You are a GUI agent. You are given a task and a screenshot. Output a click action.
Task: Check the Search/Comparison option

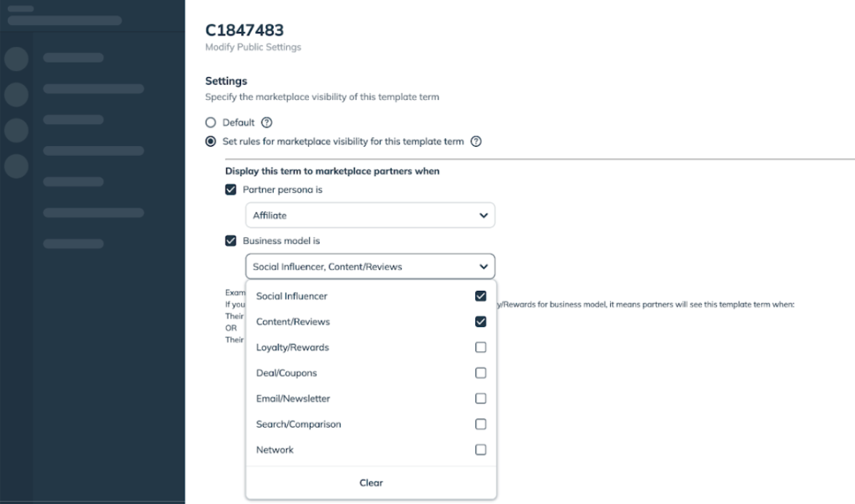481,424
